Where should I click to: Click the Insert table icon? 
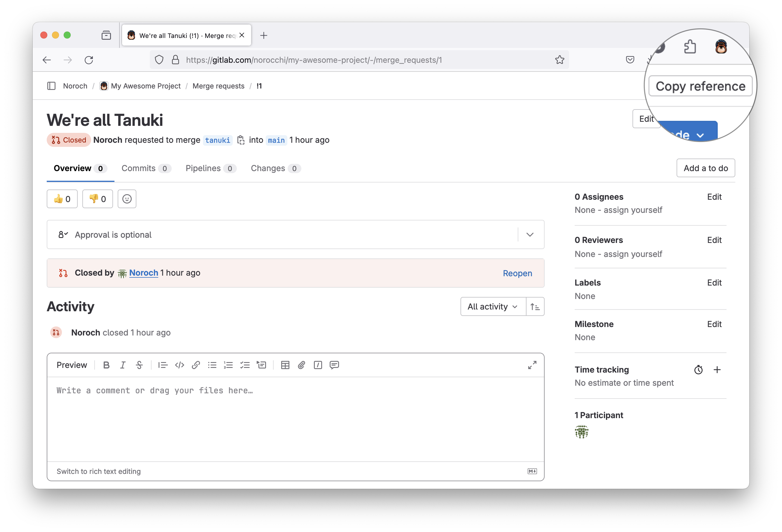tap(285, 365)
